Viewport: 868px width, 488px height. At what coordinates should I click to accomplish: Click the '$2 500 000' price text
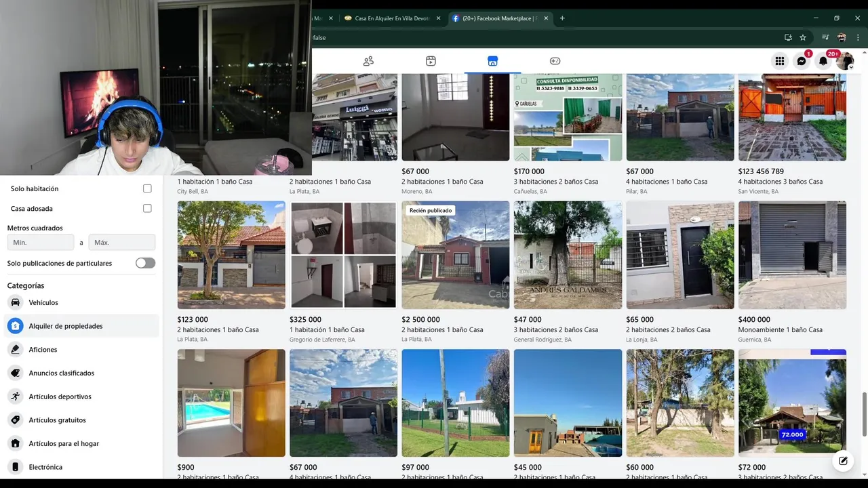pyautogui.click(x=420, y=320)
